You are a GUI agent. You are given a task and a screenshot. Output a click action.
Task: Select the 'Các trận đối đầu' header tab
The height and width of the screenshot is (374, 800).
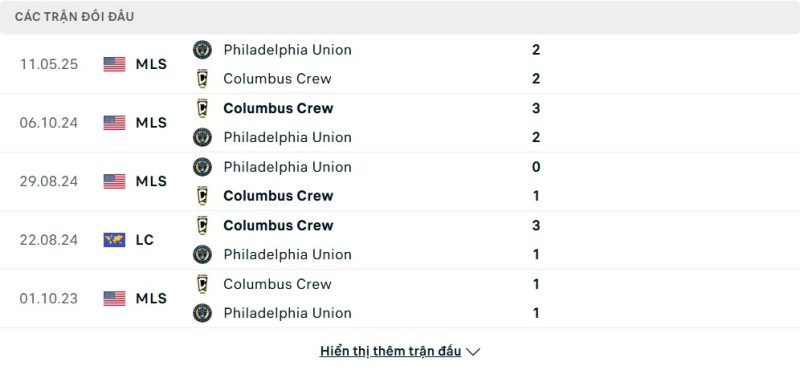74,17
